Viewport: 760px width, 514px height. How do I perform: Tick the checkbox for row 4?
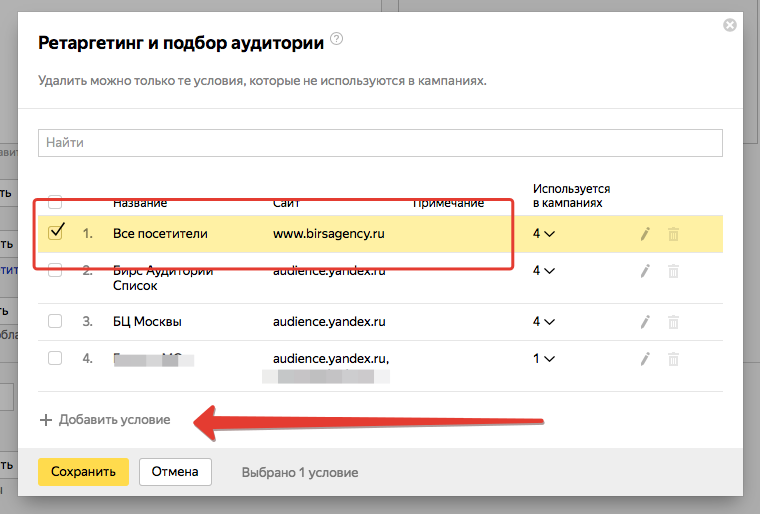coord(55,358)
